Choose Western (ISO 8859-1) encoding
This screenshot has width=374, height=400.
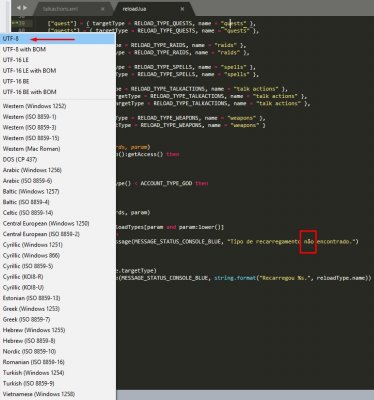tap(58, 117)
